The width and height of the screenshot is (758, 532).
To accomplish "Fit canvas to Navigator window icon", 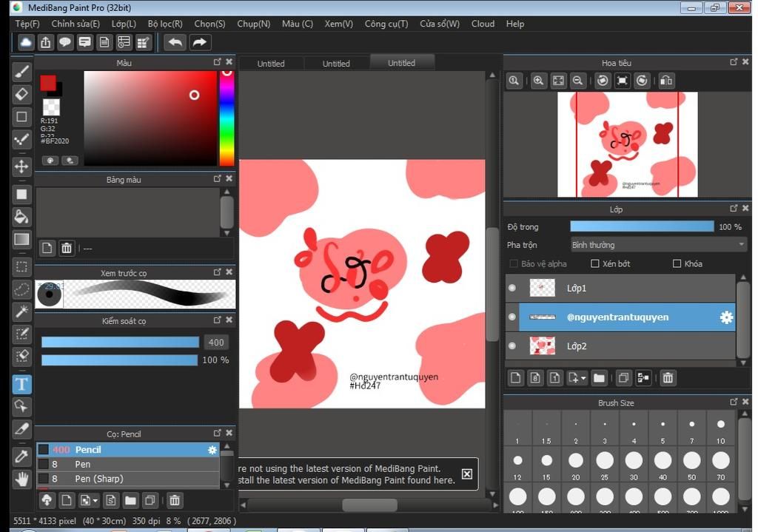I will tap(558, 81).
